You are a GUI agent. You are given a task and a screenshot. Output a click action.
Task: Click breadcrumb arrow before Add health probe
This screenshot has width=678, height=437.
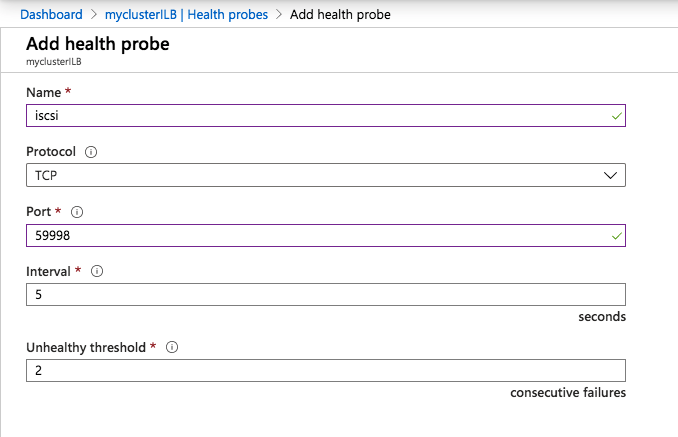point(279,15)
